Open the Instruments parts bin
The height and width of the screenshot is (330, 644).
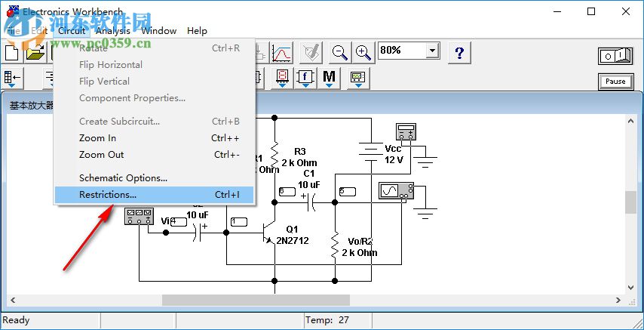358,79
